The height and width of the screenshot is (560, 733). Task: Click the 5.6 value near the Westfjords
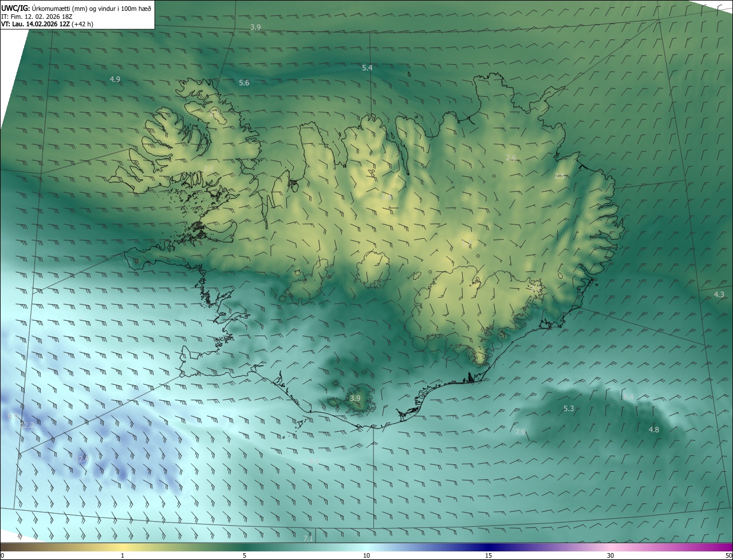pyautogui.click(x=244, y=83)
